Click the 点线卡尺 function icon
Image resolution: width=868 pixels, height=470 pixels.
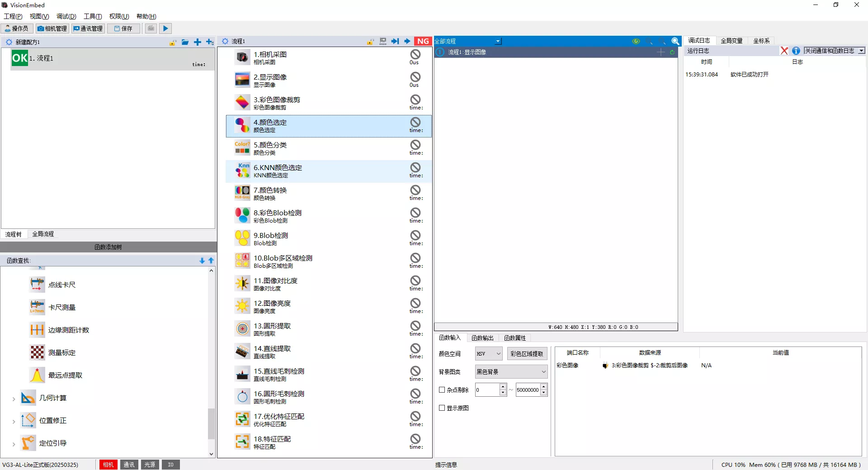[37, 285]
